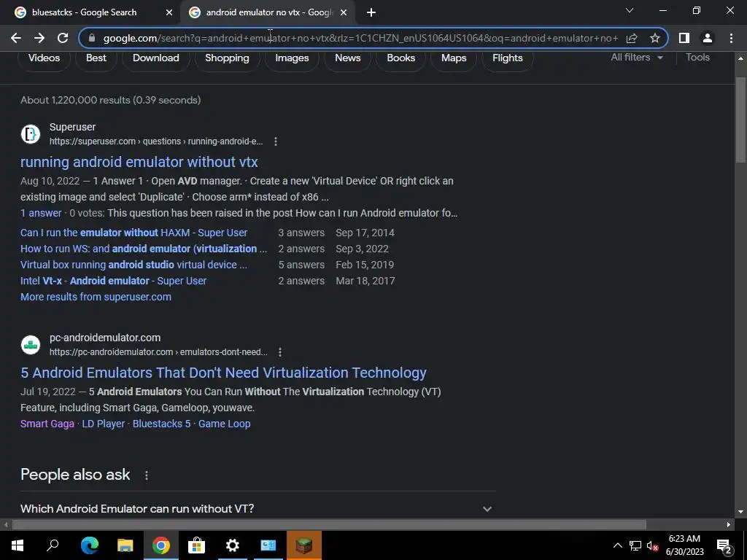Open the Smart Gaga sitelink
Viewport: 747px width, 560px height.
[47, 424]
